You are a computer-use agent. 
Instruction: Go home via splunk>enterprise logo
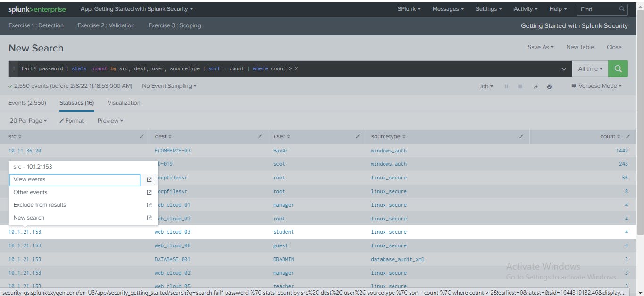pyautogui.click(x=37, y=9)
